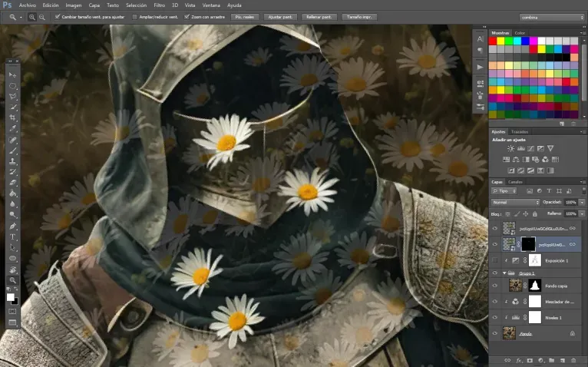This screenshot has height=367, width=588.
Task: Open the Archivo menu
Action: tap(28, 5)
